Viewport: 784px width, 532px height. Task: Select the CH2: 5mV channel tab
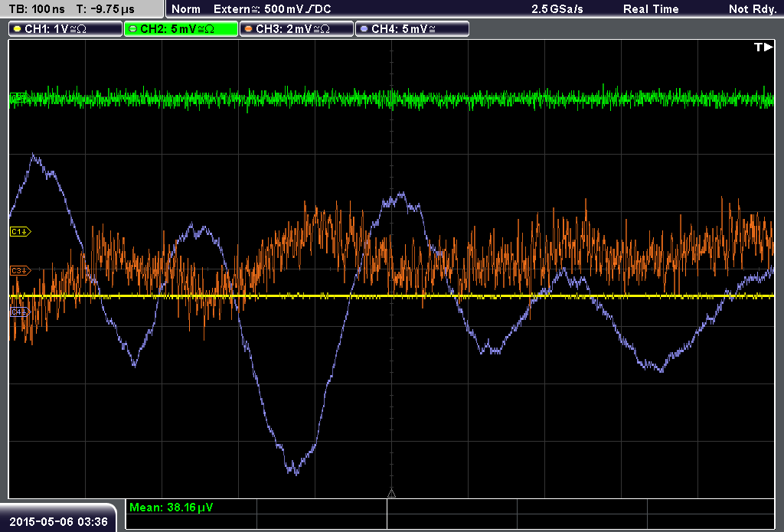[x=181, y=29]
